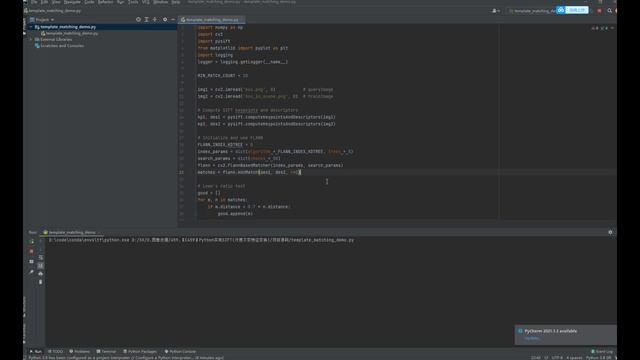Switch to template_matching_demo.py editor tab
The width and height of the screenshot is (640, 360).
point(212,20)
